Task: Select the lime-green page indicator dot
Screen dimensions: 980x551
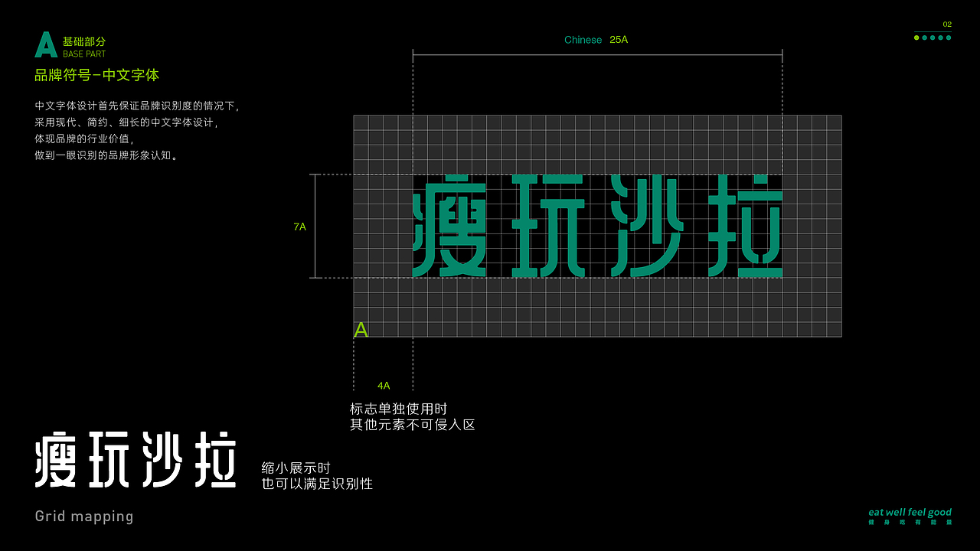Action: (916, 37)
